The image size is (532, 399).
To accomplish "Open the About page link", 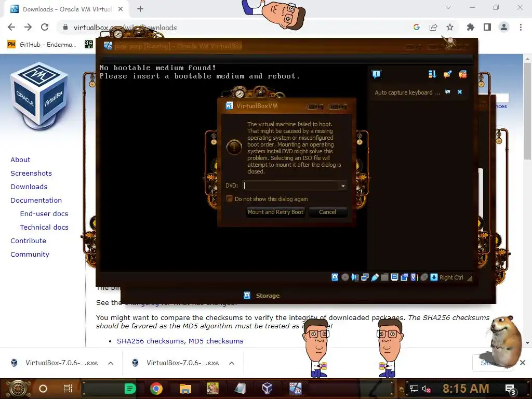I will pos(20,159).
